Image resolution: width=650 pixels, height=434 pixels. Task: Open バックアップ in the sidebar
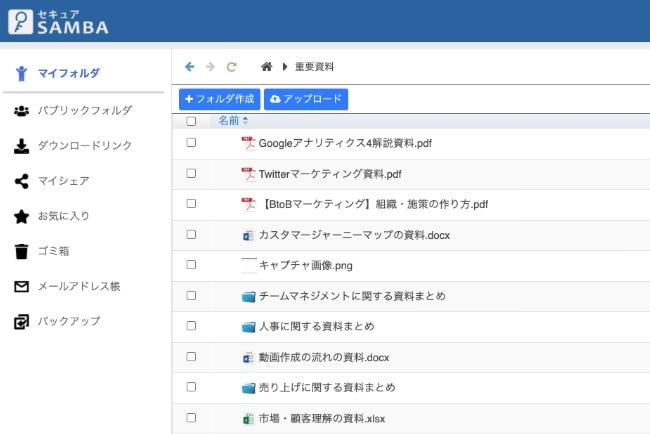[x=69, y=321]
